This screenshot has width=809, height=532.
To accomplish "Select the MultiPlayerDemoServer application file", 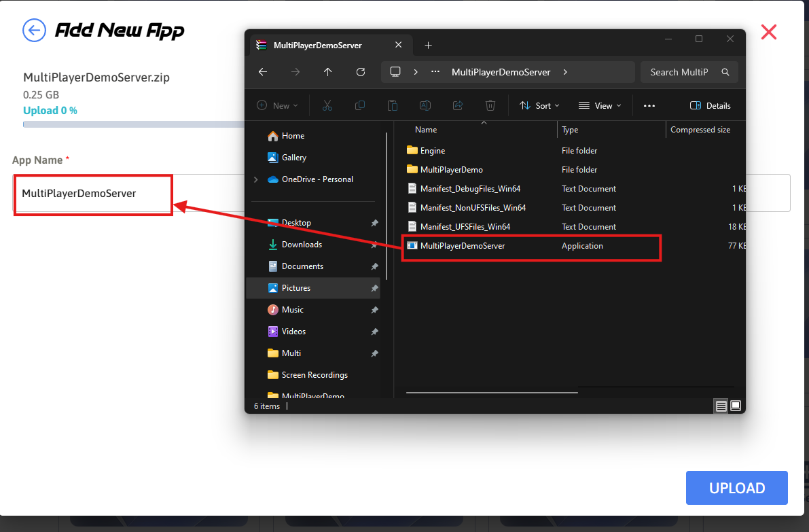I will click(463, 246).
